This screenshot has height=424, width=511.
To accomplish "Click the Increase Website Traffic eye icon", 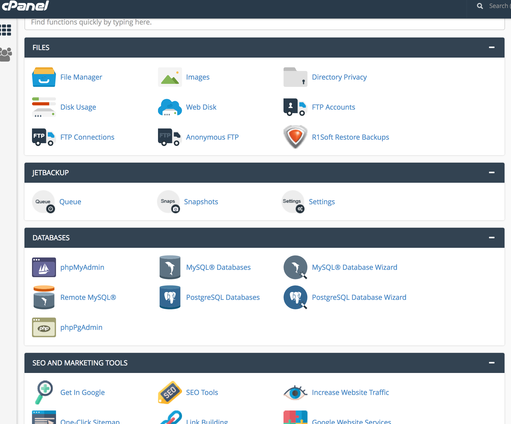I will click(295, 393).
